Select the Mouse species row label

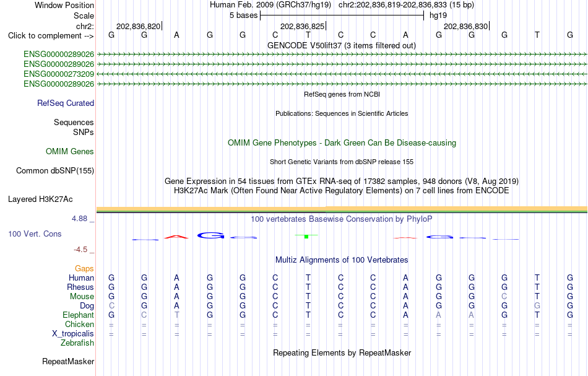[x=82, y=297]
